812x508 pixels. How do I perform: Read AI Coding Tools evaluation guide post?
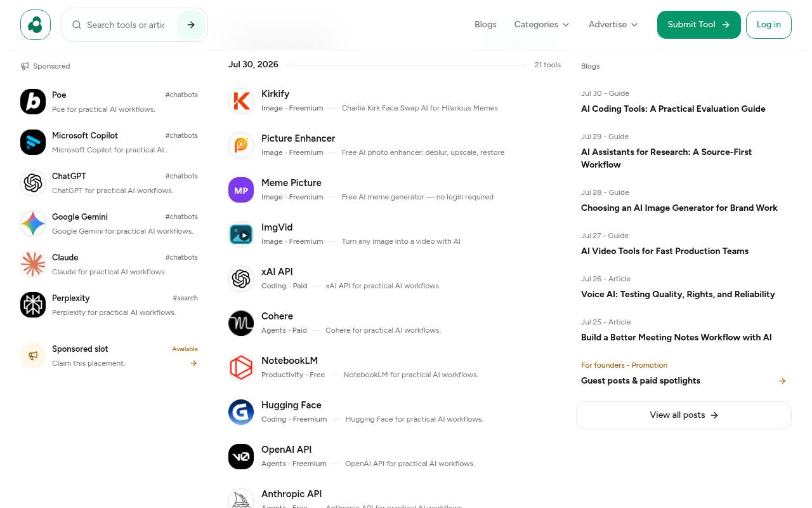point(673,109)
